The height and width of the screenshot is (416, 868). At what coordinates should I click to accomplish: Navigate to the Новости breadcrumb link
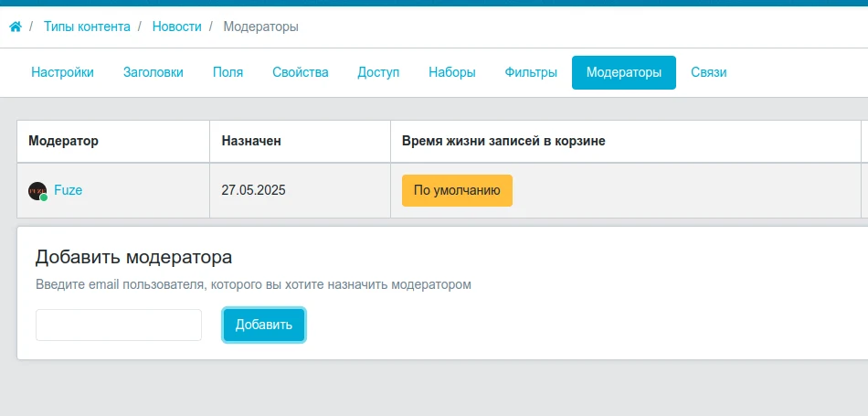point(177,27)
